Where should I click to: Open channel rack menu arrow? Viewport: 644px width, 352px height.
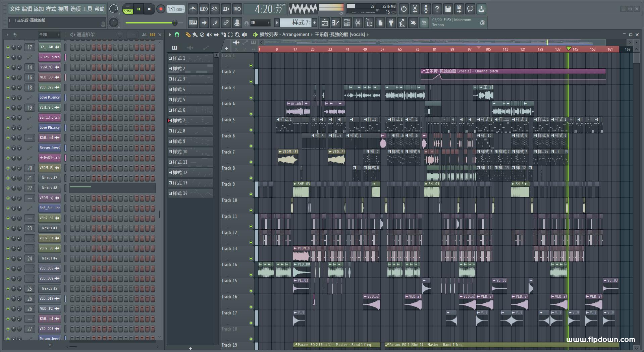point(7,35)
